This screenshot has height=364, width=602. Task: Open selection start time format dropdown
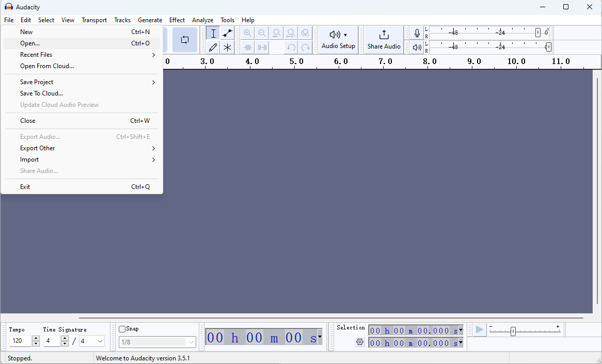pyautogui.click(x=461, y=330)
